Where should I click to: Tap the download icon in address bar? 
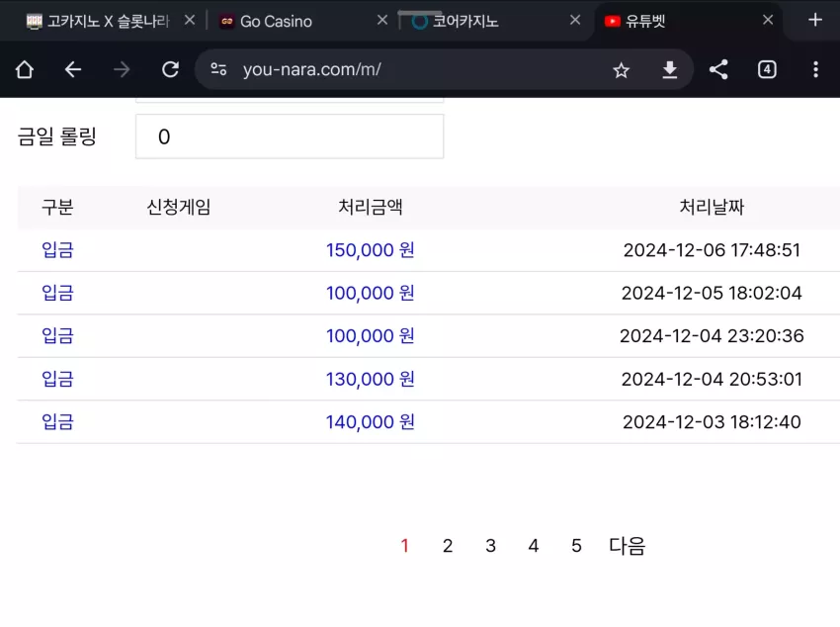point(670,70)
